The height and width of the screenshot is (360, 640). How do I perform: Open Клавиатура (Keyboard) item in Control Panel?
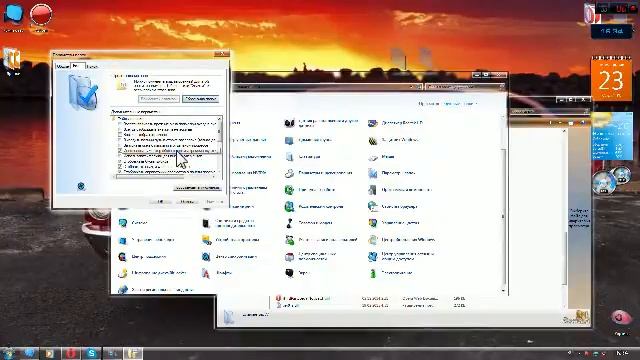click(x=302, y=157)
